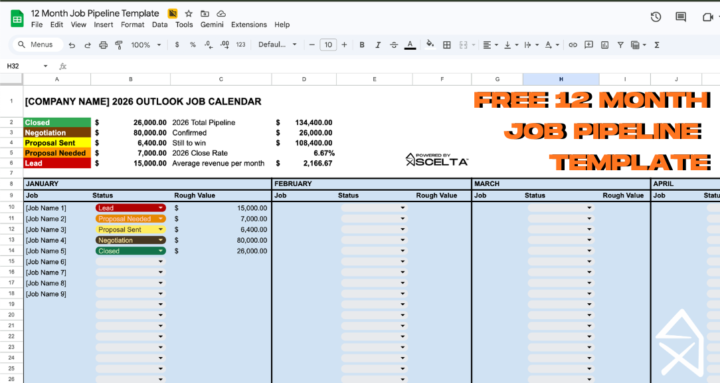Open the Tools menu
Viewport: 720px width, 383px height.
pos(184,25)
